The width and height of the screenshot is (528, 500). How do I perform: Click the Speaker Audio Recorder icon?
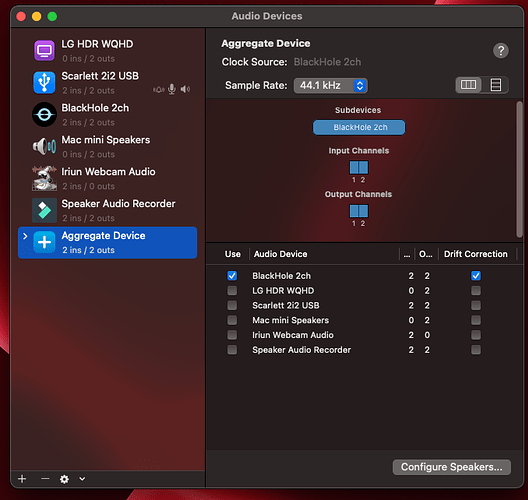[x=44, y=210]
